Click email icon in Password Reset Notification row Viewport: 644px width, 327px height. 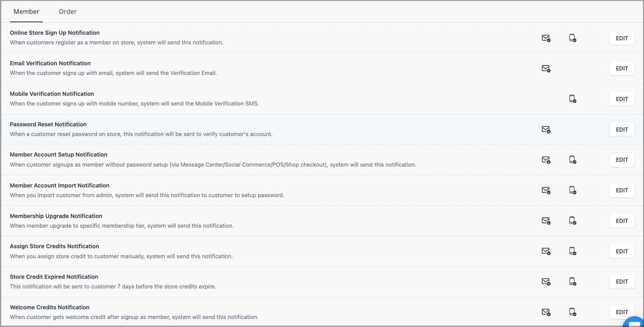pyautogui.click(x=546, y=130)
